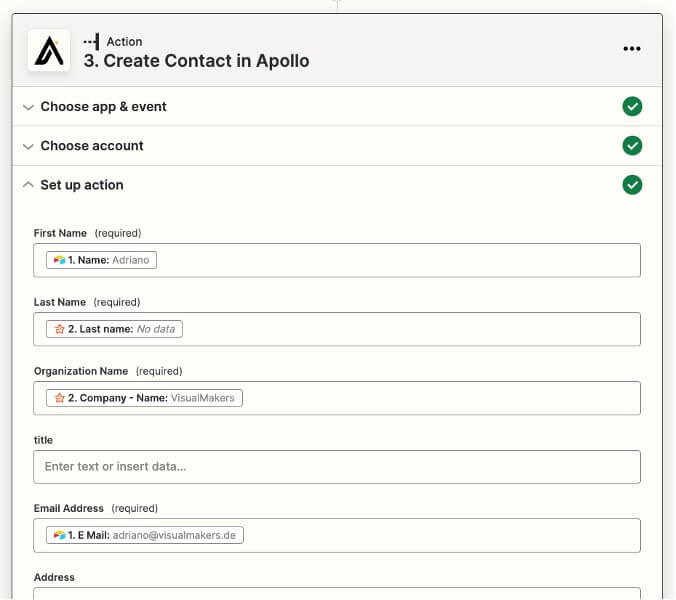Click the action step type icon

pos(91,42)
